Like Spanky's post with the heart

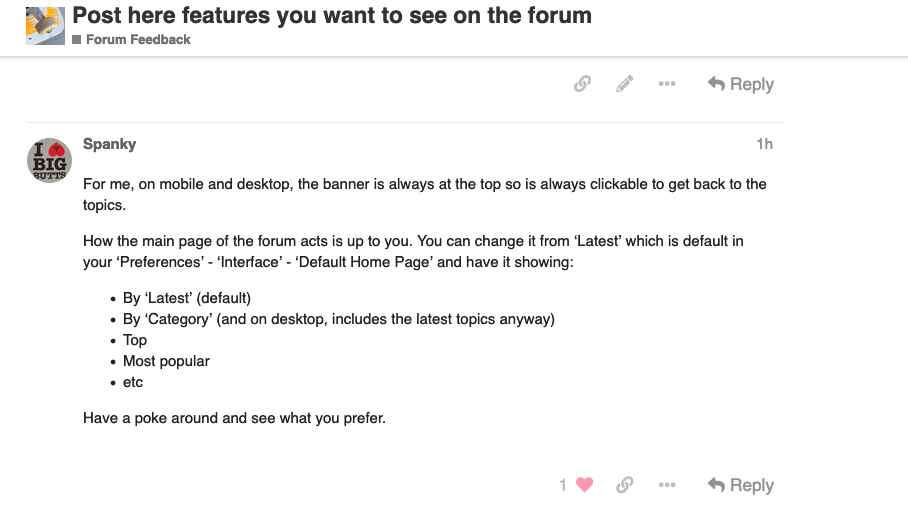pos(585,485)
